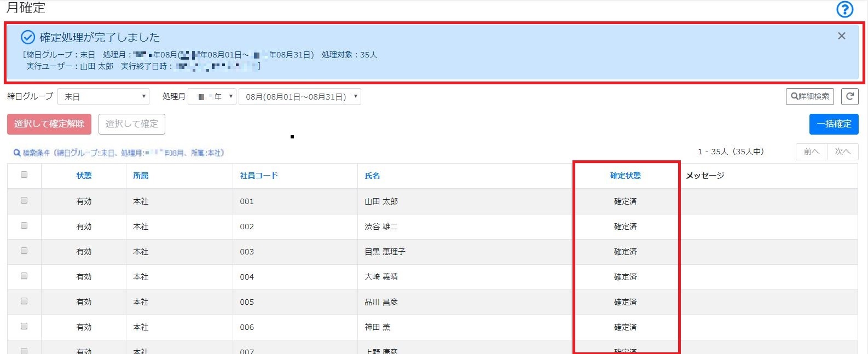Click the name 大崎 義晴
Image resolution: width=868 pixels, height=354 pixels.
pyautogui.click(x=381, y=277)
